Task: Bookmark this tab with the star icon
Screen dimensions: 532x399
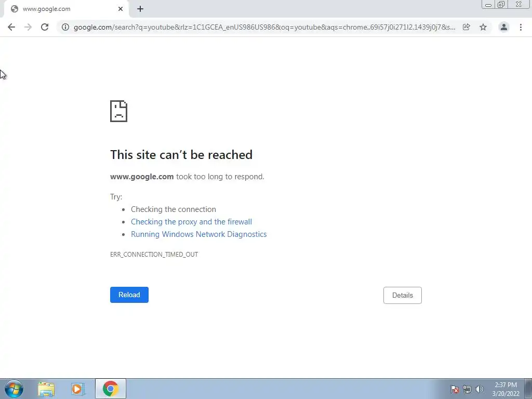Action: click(x=483, y=27)
